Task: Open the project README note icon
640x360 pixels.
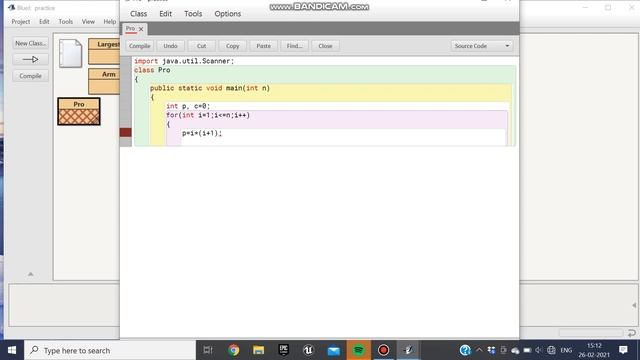Action: pos(70,53)
